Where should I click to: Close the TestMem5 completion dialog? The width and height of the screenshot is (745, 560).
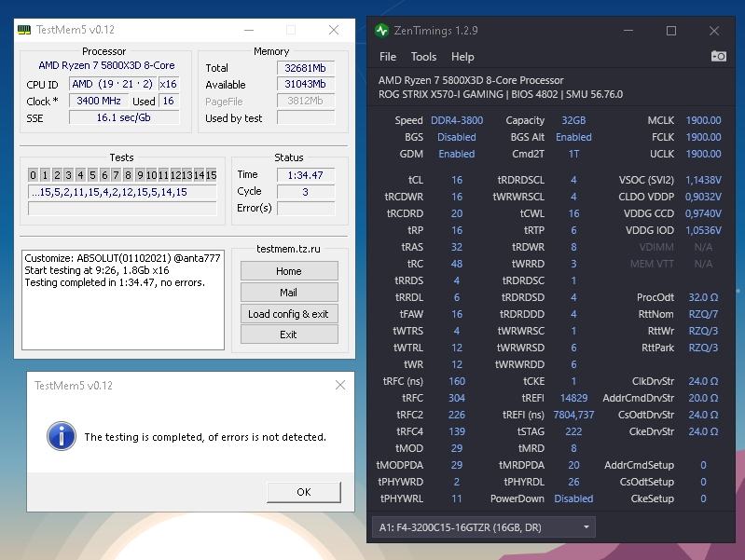[x=340, y=385]
